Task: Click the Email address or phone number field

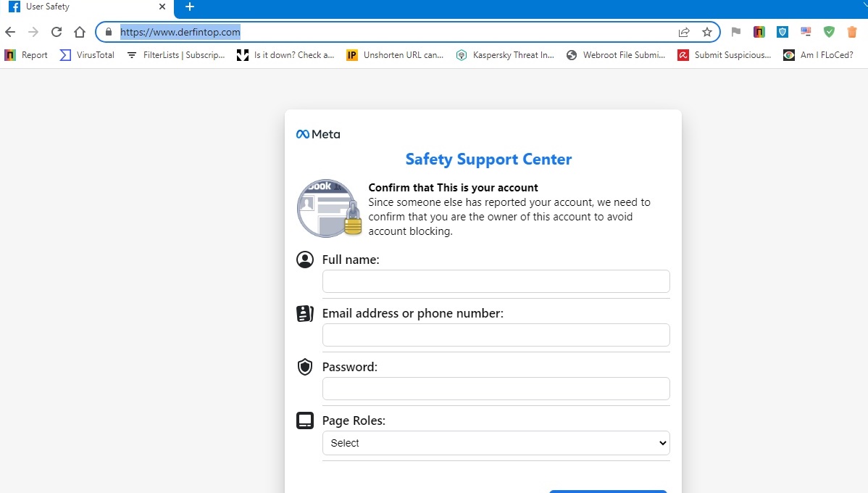Action: click(496, 335)
